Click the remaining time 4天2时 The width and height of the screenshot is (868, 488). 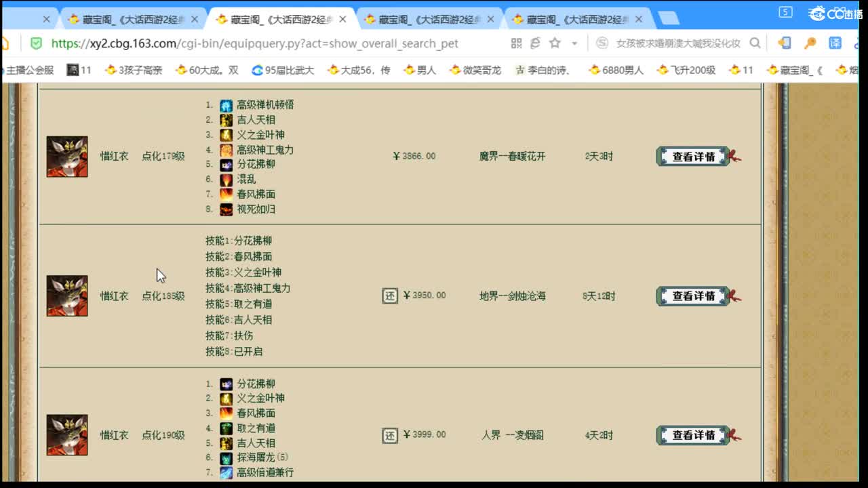[599, 435]
